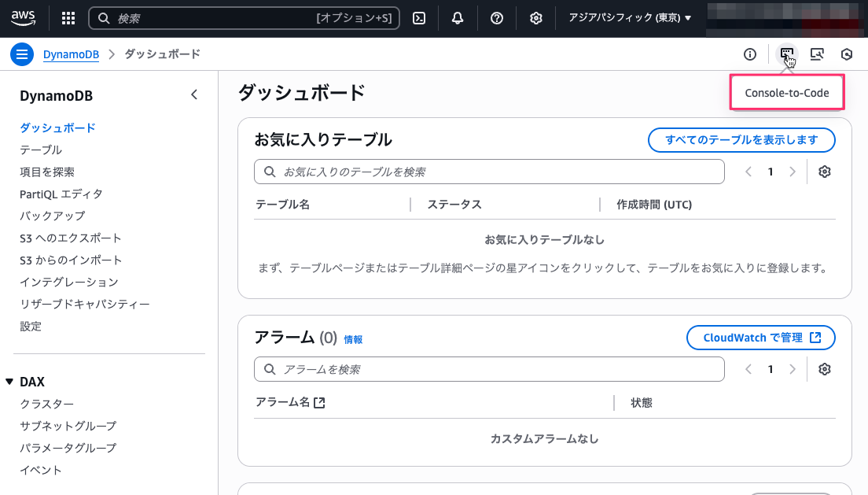The height and width of the screenshot is (495, 868).
Task: Open S3 へのエクスポート in the sidebar
Action: (x=70, y=238)
